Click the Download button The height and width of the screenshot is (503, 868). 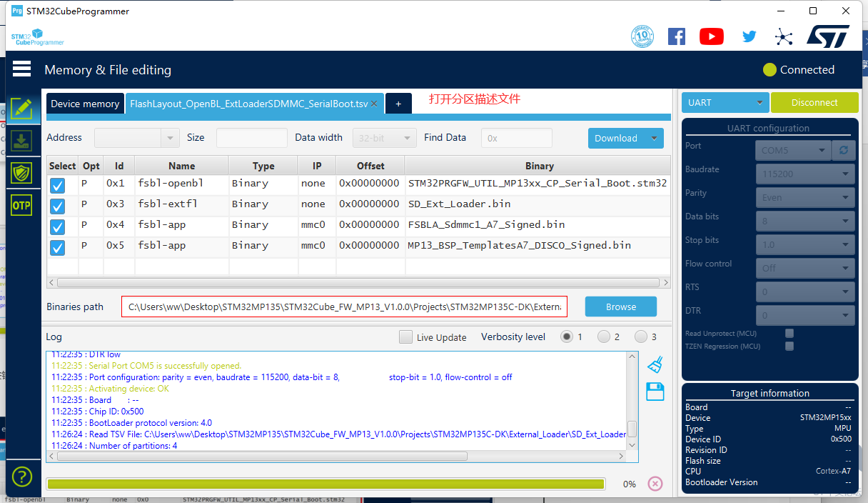click(617, 138)
